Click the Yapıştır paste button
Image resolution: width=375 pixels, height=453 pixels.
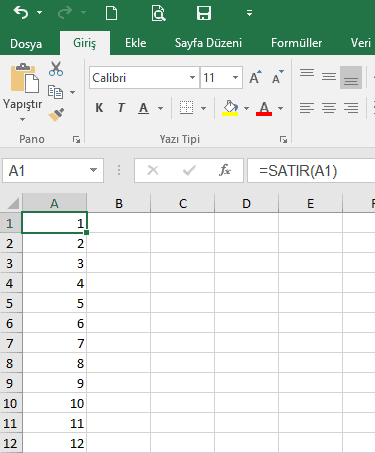[23, 92]
